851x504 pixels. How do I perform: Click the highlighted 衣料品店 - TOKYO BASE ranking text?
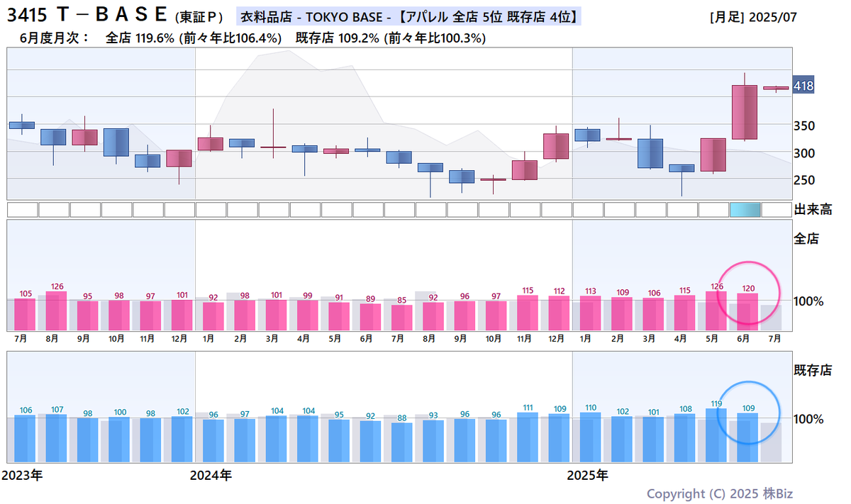[408, 16]
